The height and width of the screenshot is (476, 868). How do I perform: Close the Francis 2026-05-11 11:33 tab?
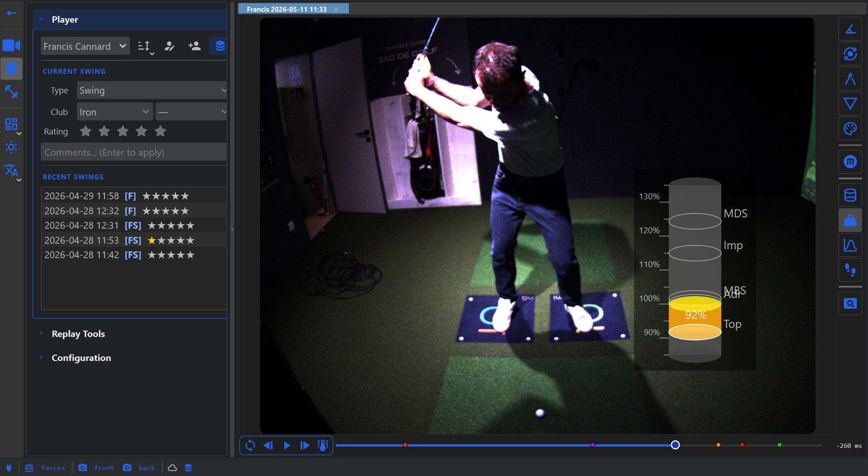[x=336, y=9]
